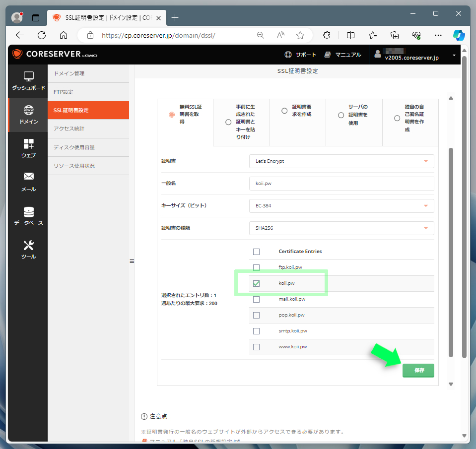This screenshot has height=449, width=476.
Task: Select 証明書要求を作成 radio option
Action: pyautogui.click(x=284, y=111)
